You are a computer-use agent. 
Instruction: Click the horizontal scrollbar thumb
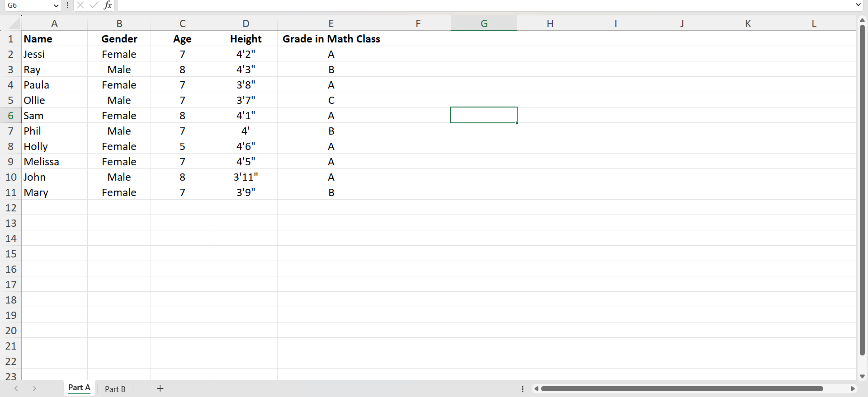click(682, 389)
